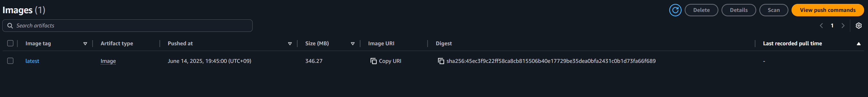This screenshot has width=868, height=97.
Task: Go to next page arrow
Action: 843,26
